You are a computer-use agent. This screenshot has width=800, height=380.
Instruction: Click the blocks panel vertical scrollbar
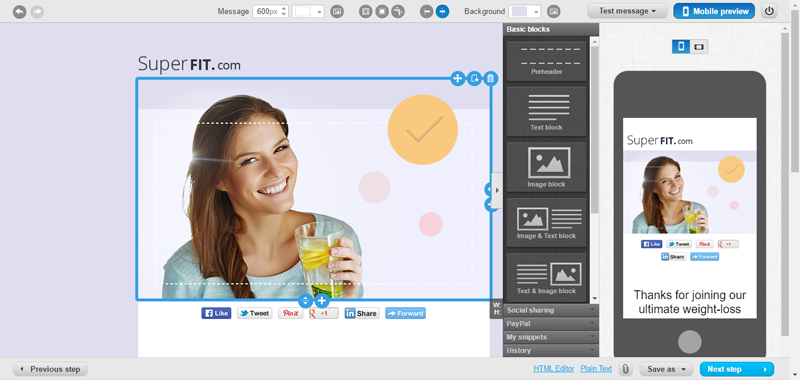[594, 130]
